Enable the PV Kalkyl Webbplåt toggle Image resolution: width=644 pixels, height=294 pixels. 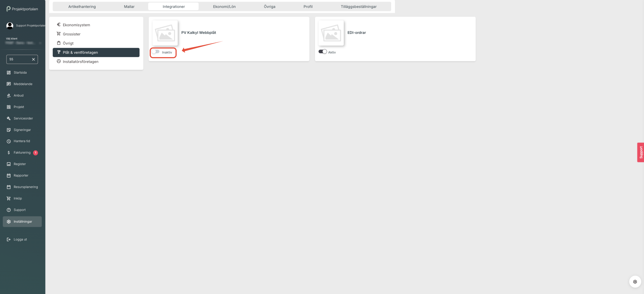(x=156, y=52)
